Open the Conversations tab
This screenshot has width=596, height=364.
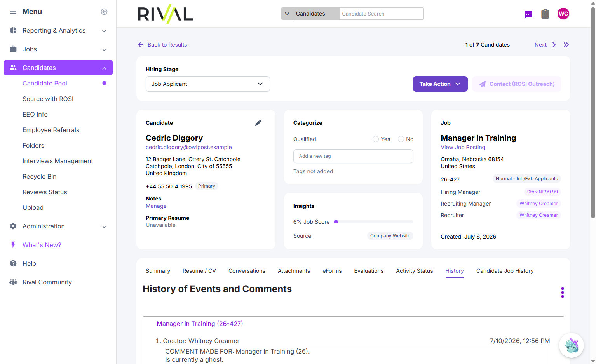[247, 271]
